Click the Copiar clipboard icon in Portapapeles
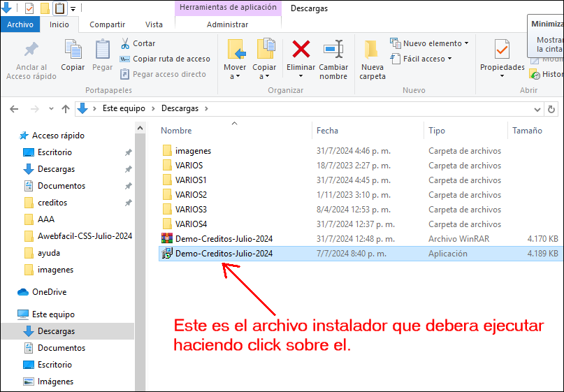Image resolution: width=564 pixels, height=392 pixels. (x=73, y=50)
